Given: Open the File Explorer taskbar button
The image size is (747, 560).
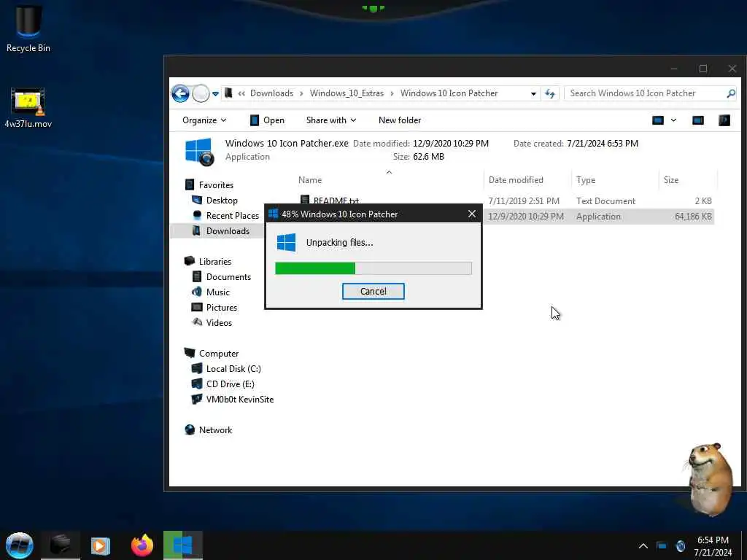Looking at the screenshot, I should [60, 545].
